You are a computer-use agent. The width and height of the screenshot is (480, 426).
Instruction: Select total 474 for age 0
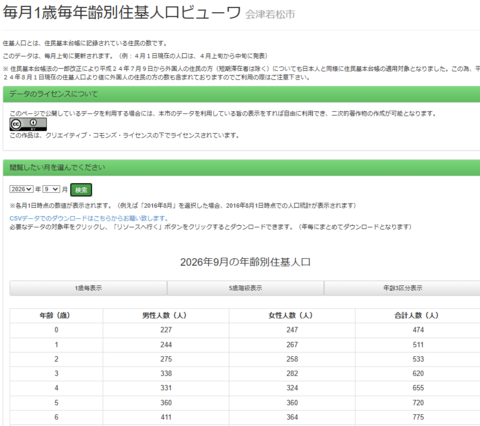[x=418, y=330]
